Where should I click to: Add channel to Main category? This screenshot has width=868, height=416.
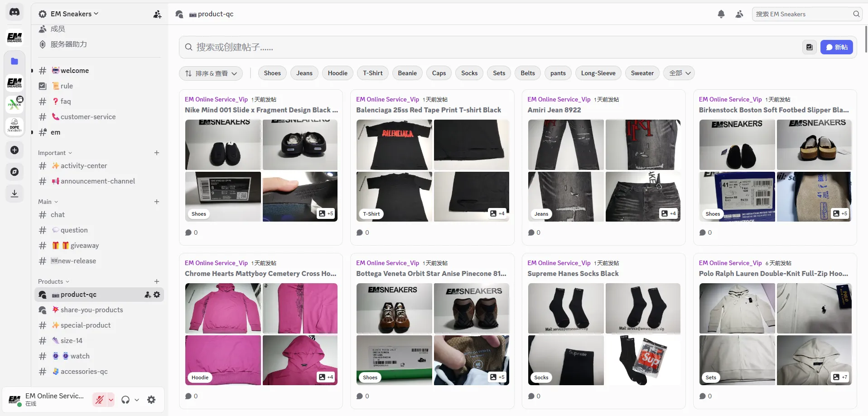(x=157, y=202)
